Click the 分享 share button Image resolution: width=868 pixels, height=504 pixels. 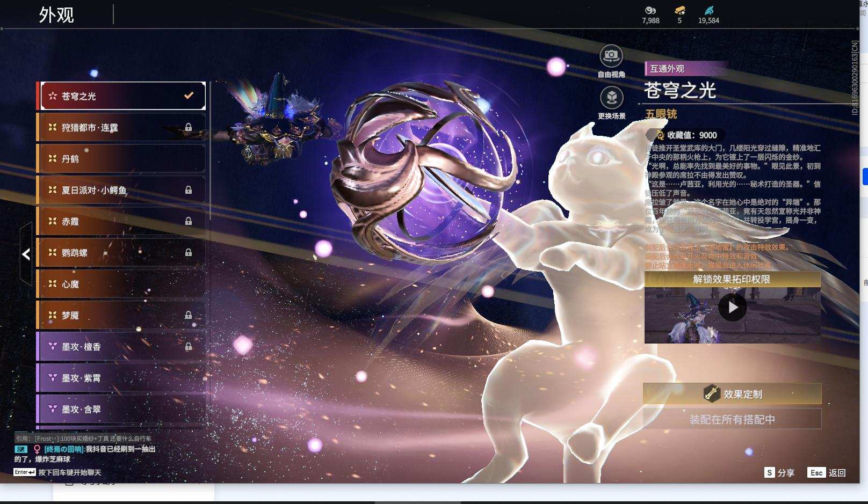click(779, 472)
